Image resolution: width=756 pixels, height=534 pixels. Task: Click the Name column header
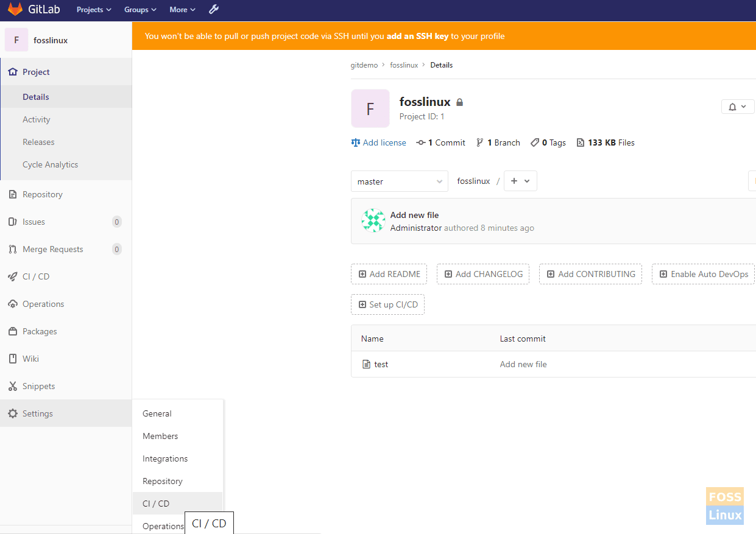point(372,339)
